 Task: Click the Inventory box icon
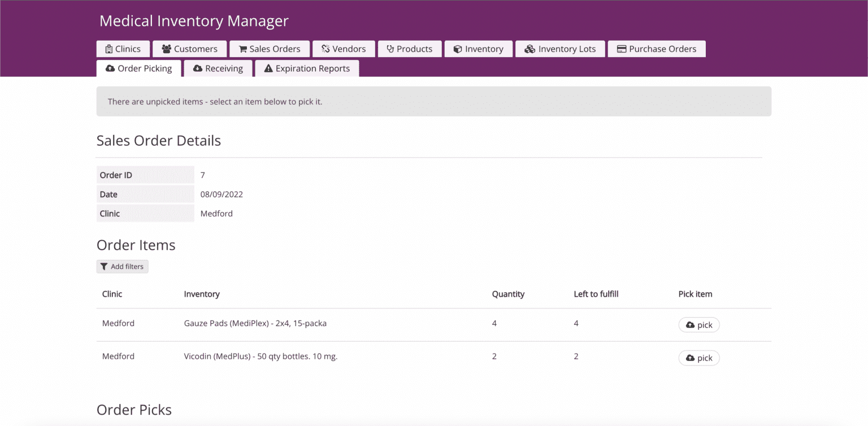[x=459, y=49]
